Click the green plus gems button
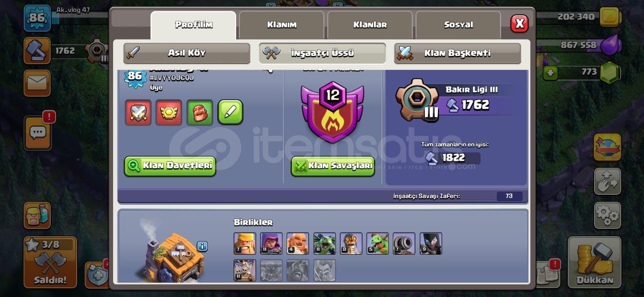Viewport: 644px width, 297px height. pos(550,73)
